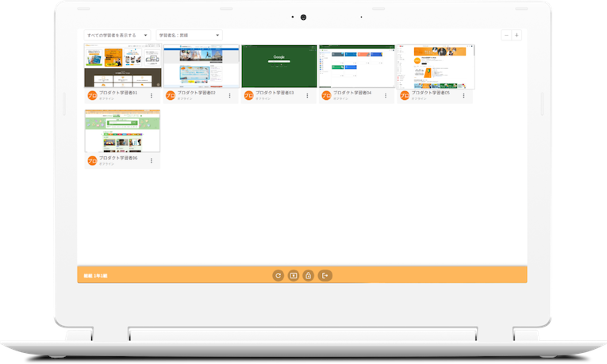Click the refresh icon in the orange bar
The height and width of the screenshot is (364, 607).
[x=278, y=275]
